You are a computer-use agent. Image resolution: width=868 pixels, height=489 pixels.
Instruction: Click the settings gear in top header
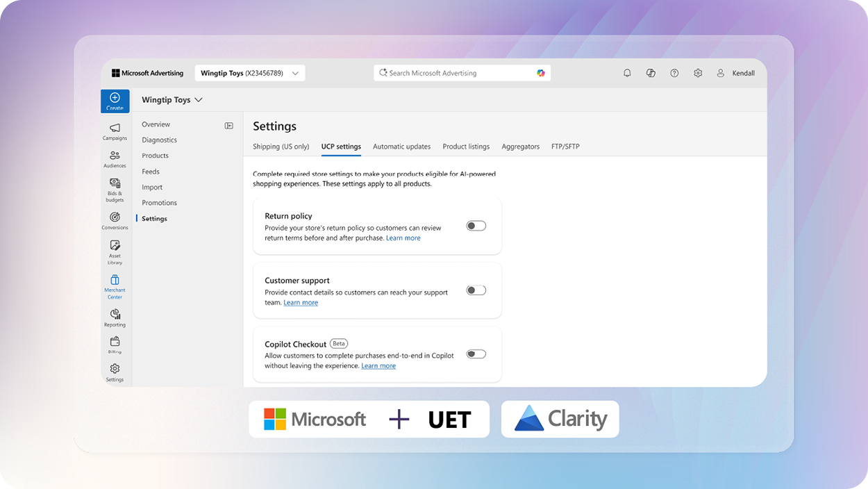[x=698, y=73]
